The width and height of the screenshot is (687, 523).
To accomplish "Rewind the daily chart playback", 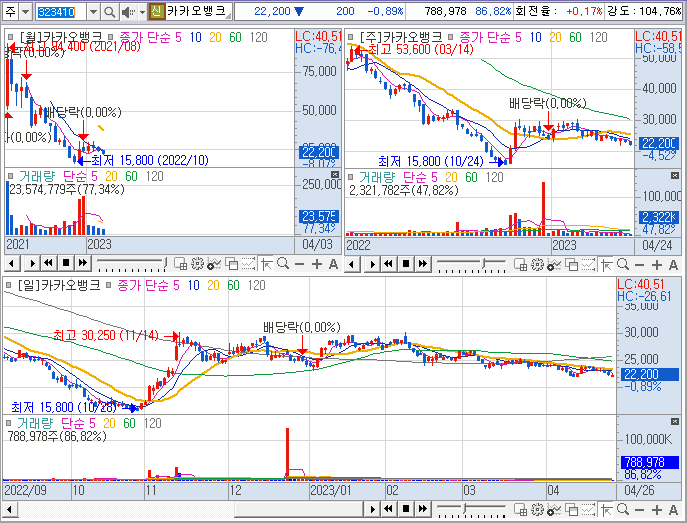I will [388, 509].
